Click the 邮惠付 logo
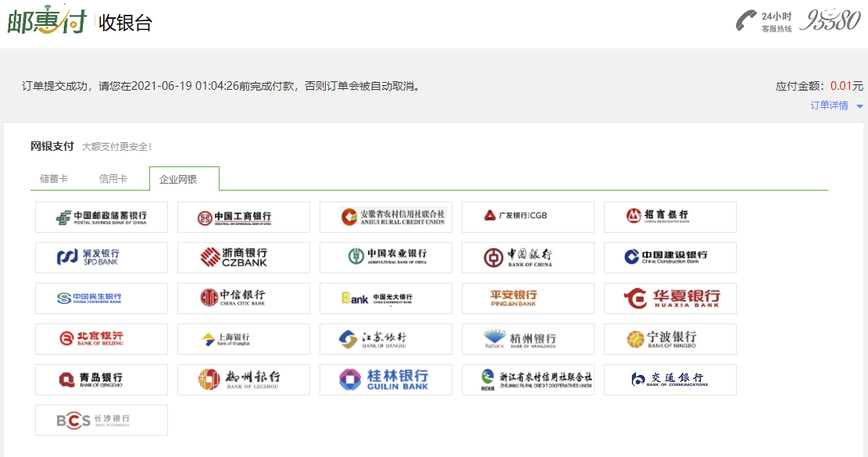This screenshot has height=457, width=868. (x=48, y=20)
